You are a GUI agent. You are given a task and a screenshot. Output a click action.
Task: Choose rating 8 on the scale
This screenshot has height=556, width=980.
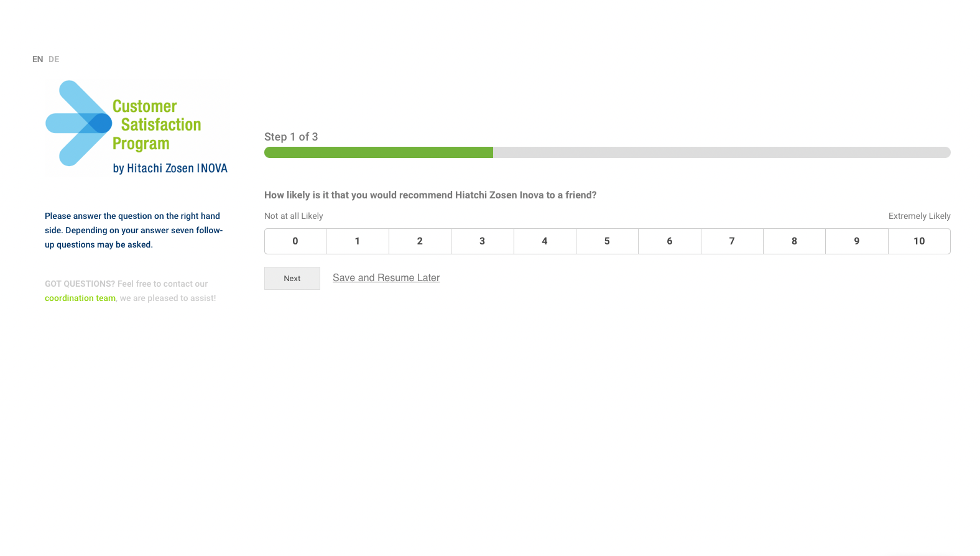tap(794, 241)
